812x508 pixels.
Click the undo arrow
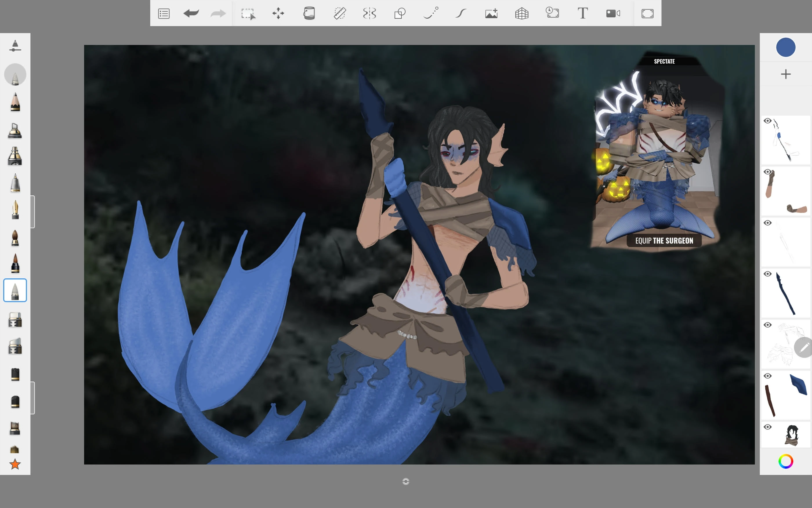[x=191, y=13]
